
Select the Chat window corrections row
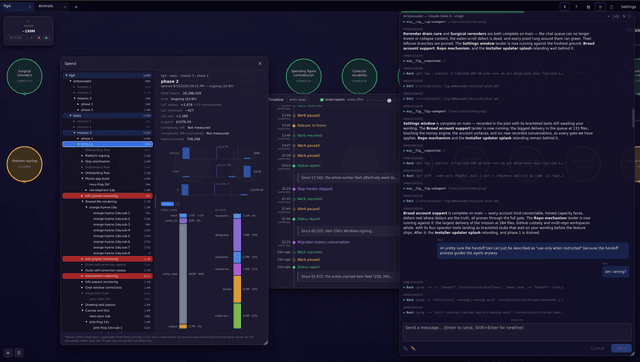(x=107, y=287)
